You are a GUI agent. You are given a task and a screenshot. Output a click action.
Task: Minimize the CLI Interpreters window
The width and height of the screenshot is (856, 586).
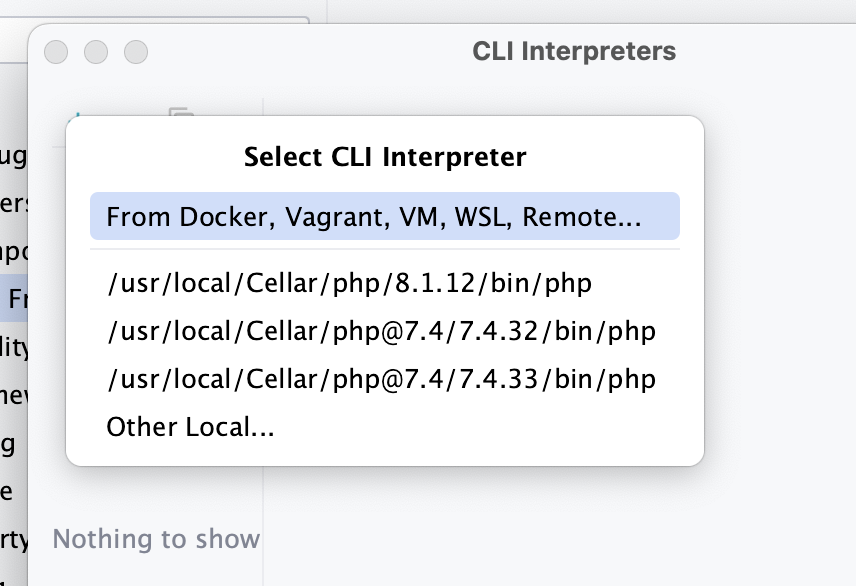[x=96, y=52]
